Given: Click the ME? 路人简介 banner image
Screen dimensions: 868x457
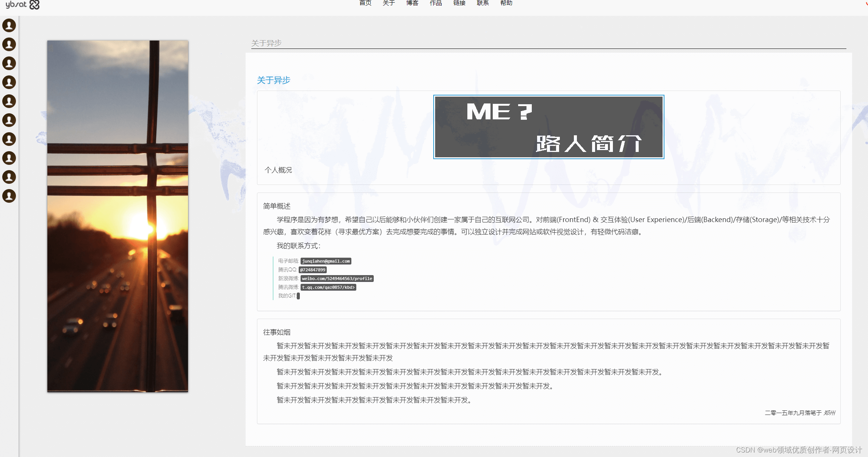Looking at the screenshot, I should pyautogui.click(x=549, y=127).
